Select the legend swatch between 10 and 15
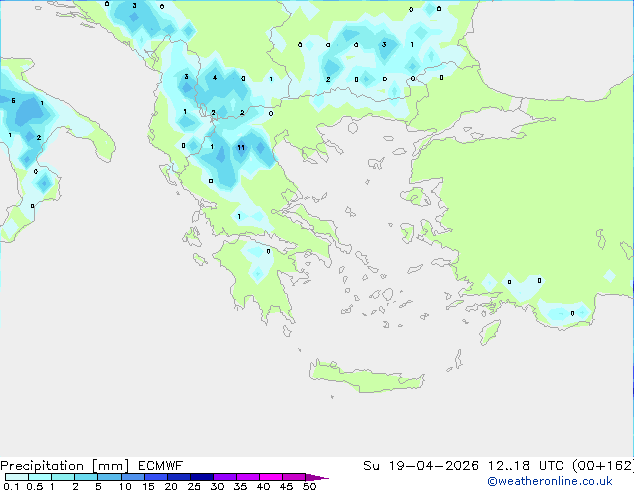This screenshot has height=490, width=634. tap(133, 477)
